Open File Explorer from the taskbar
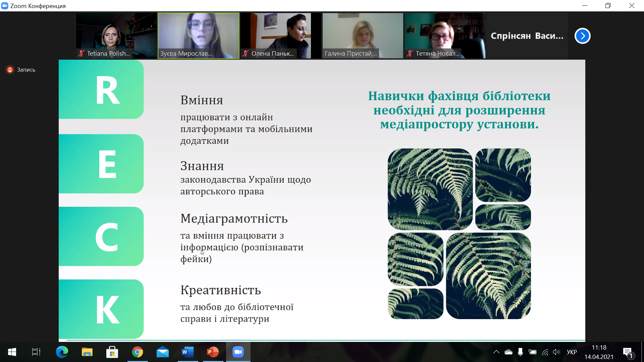 click(87, 352)
